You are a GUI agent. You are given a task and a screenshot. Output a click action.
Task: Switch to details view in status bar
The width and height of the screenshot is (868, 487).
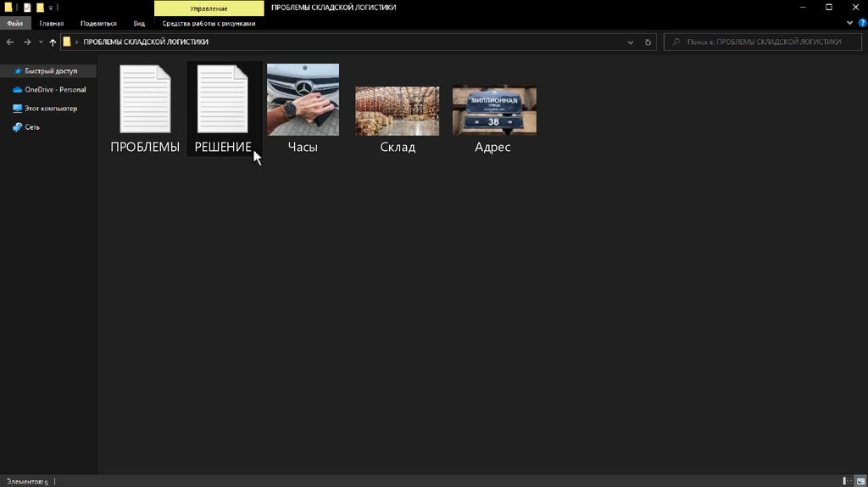pos(848,481)
